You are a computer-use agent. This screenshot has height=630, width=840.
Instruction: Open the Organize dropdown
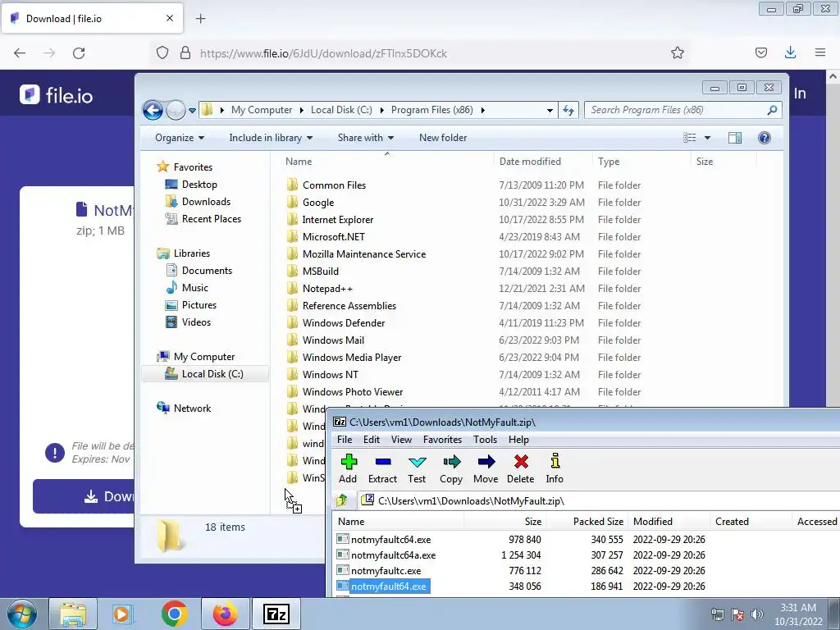pos(180,138)
